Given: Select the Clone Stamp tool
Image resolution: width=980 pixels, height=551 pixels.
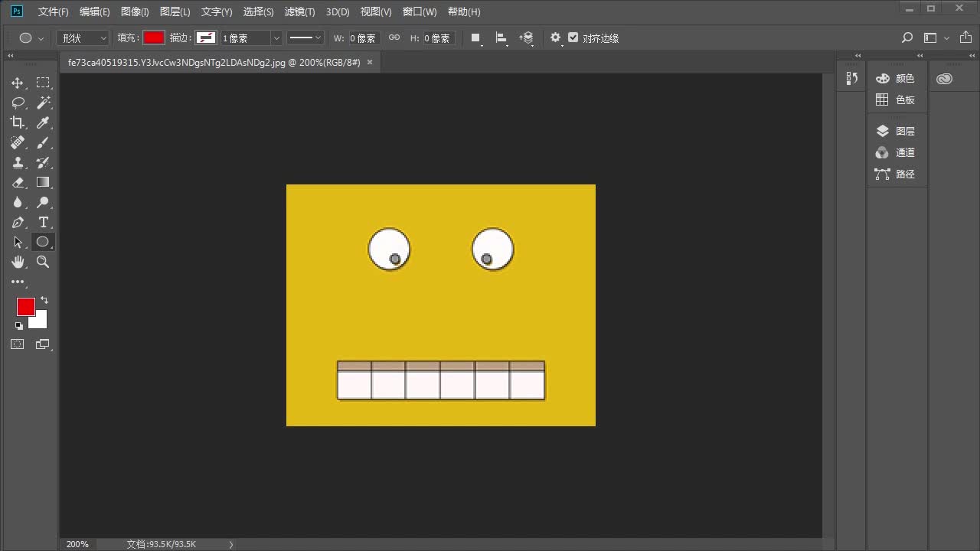Looking at the screenshot, I should click(18, 162).
